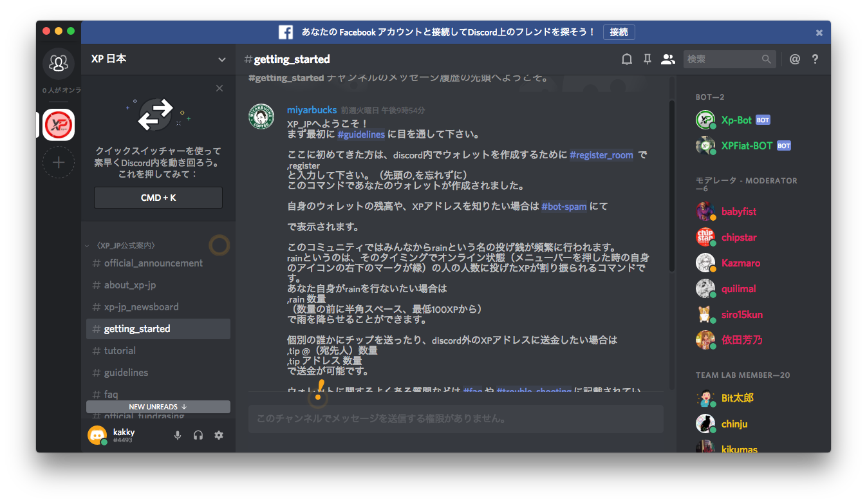Open the XP 日本 server dropdown
This screenshot has width=867, height=504.
point(221,59)
